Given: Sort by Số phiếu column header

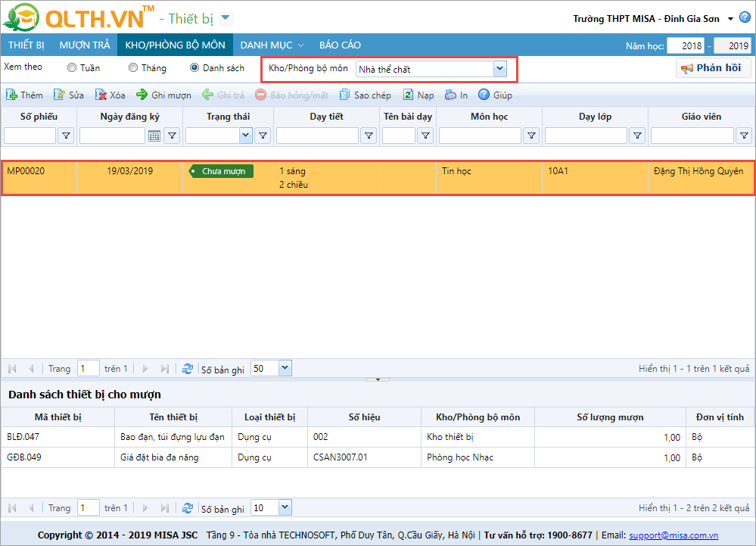Looking at the screenshot, I should [39, 116].
